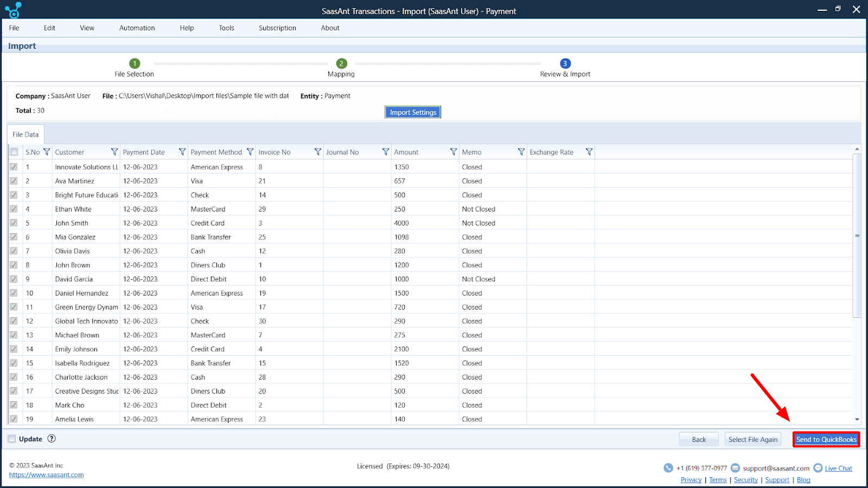Enable the Update checkbox

[x=12, y=439]
